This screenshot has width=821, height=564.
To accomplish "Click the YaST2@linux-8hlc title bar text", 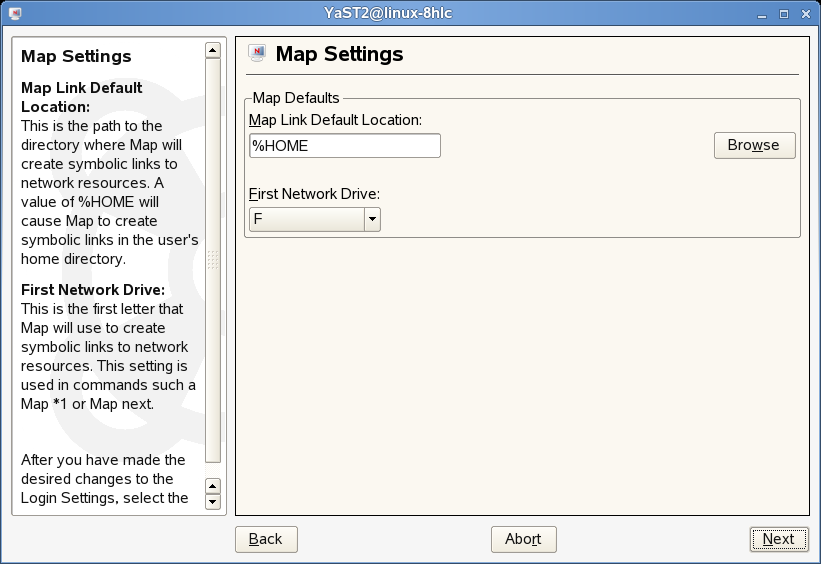I will 410,13.
